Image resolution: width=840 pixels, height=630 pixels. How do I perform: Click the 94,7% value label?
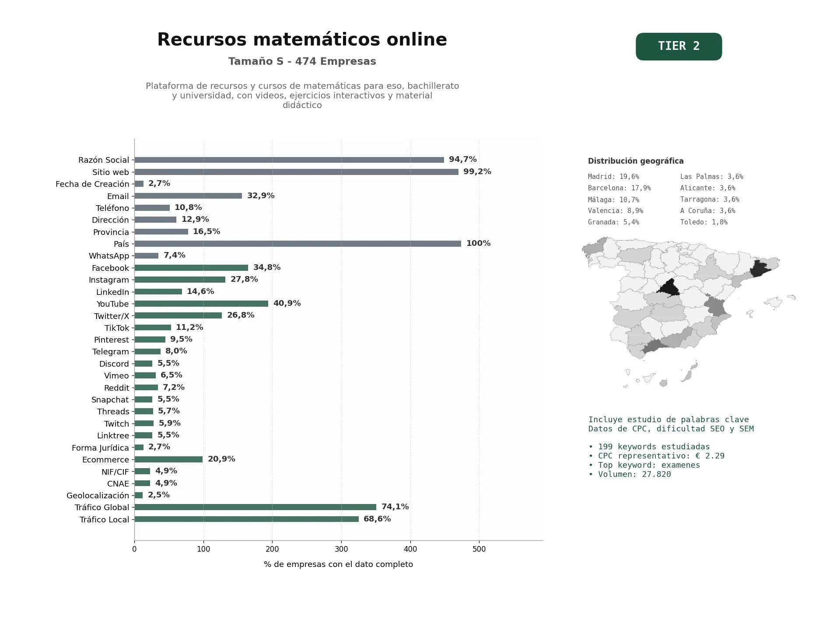463,159
